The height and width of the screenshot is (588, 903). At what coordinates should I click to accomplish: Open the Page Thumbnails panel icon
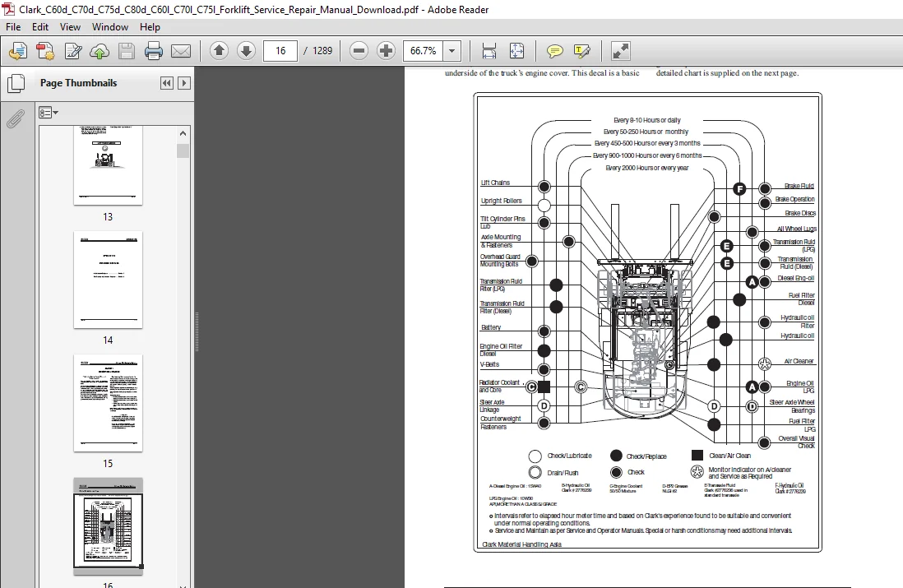[16, 84]
